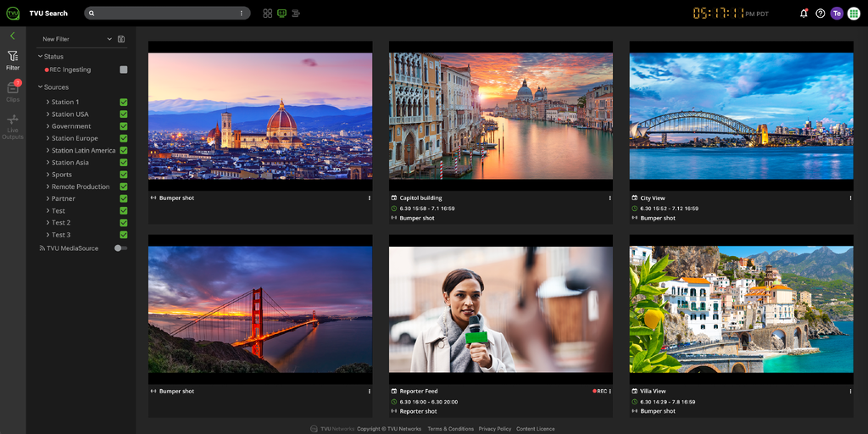Viewport: 868px width, 434px height.
Task: Expand Partner tree node
Action: coord(47,198)
